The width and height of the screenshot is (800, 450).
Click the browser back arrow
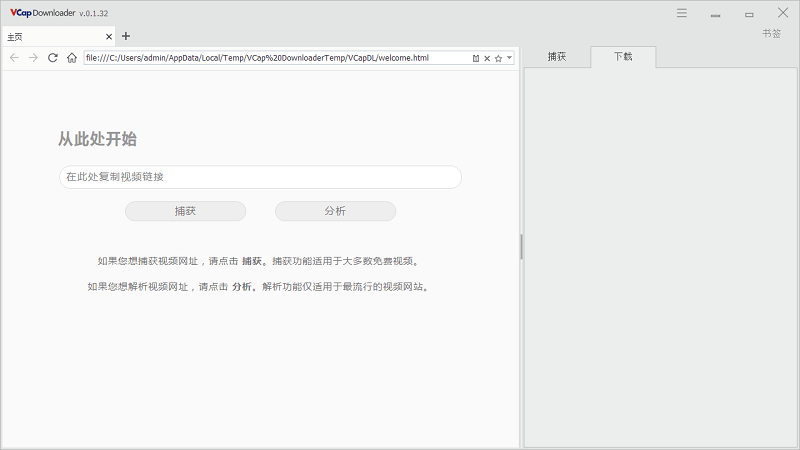tap(13, 58)
